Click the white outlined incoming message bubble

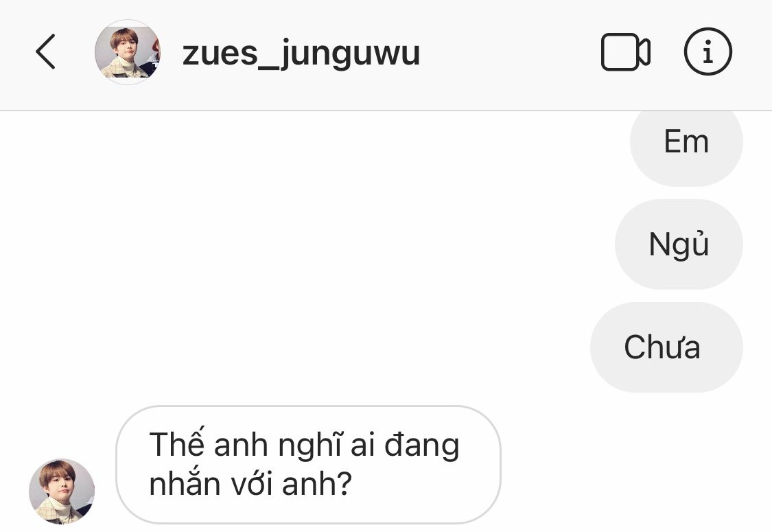click(308, 465)
